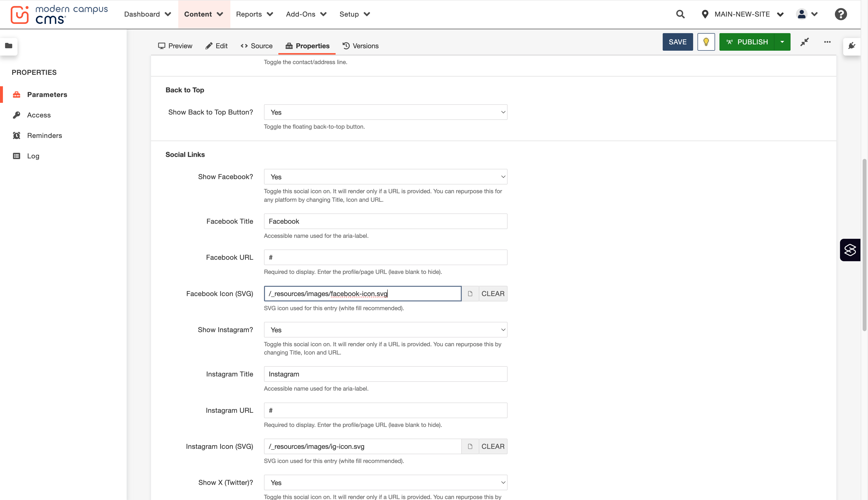The width and height of the screenshot is (868, 500).
Task: Click the Social Links section heading
Action: pyautogui.click(x=185, y=154)
